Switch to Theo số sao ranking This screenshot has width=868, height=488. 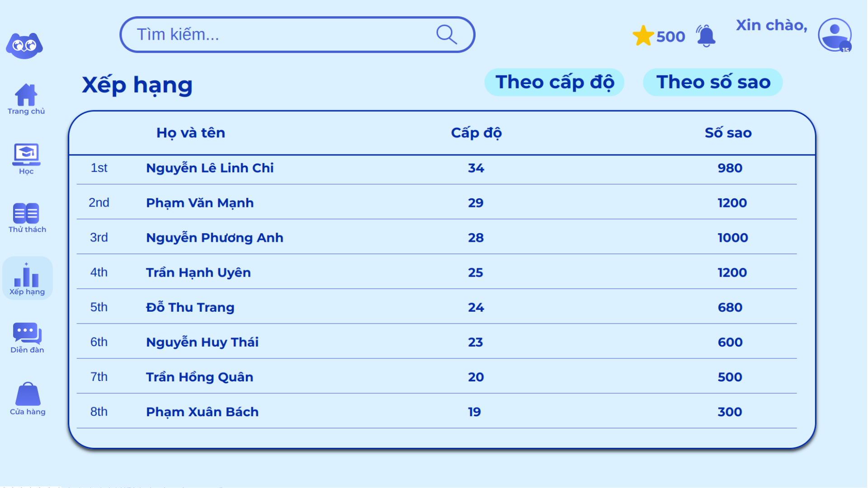(713, 82)
